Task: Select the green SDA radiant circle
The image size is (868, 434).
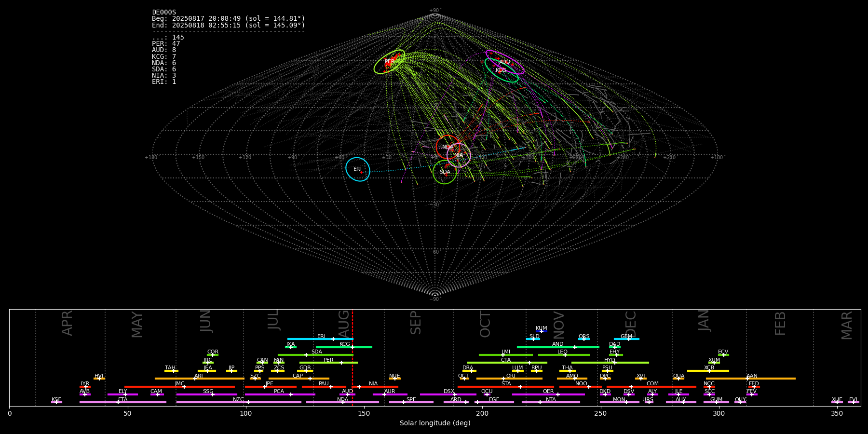Action: tap(445, 172)
